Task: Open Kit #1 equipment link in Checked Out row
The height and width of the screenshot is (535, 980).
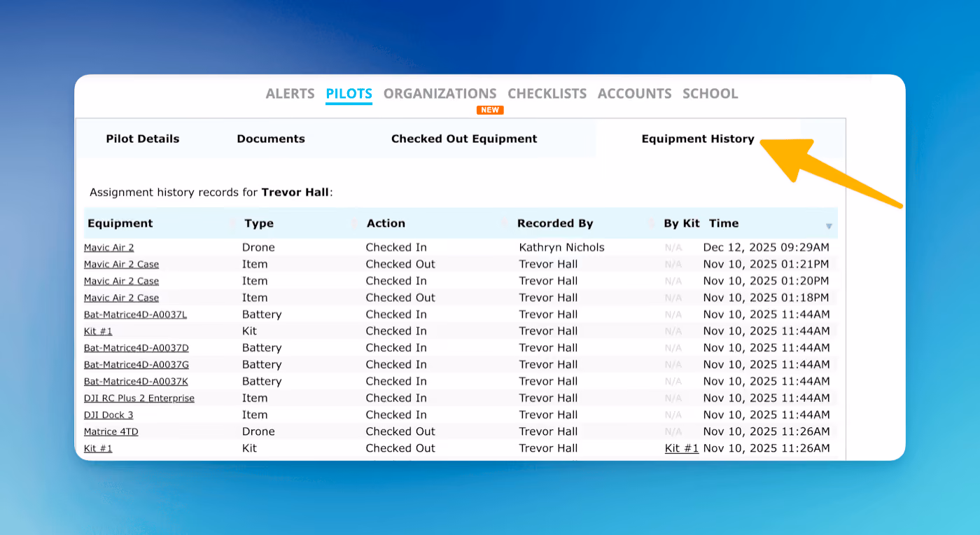Action: click(98, 449)
